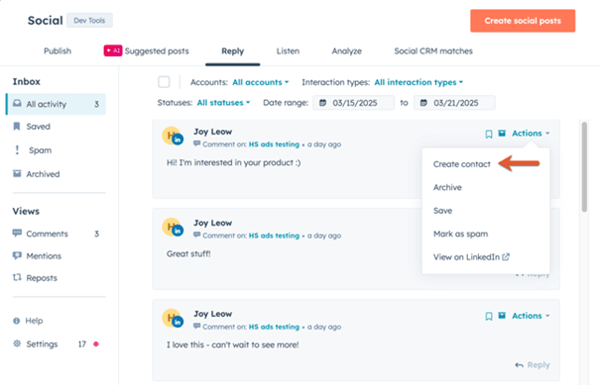Click the vertical scrollbar of the comment list

584,167
